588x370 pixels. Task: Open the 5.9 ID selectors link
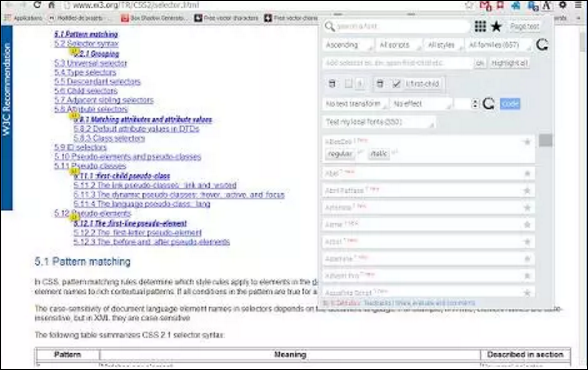80,148
